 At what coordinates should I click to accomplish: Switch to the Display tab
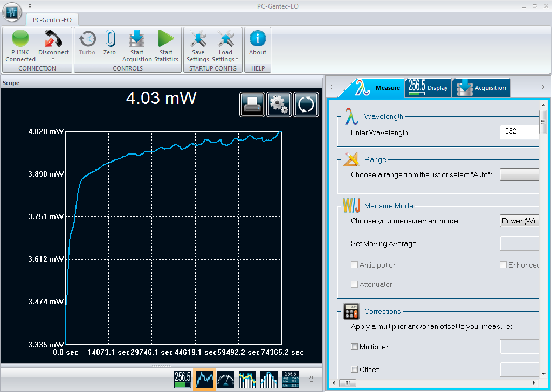(x=428, y=88)
